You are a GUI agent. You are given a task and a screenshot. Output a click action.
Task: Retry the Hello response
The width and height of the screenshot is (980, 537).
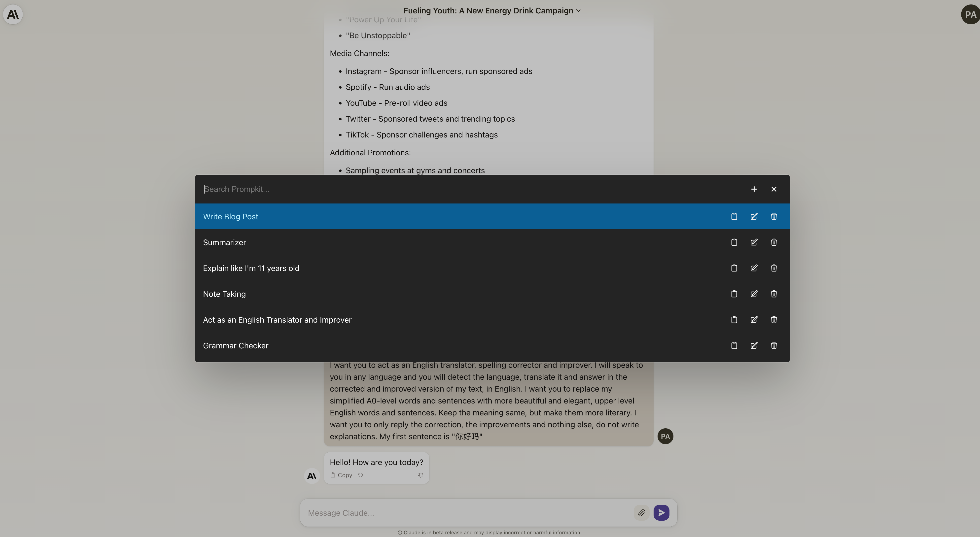pyautogui.click(x=360, y=475)
